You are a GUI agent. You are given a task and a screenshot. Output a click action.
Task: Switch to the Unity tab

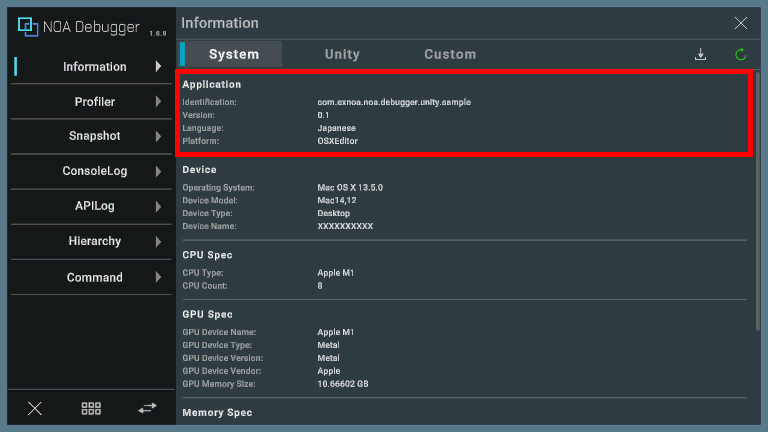click(342, 54)
